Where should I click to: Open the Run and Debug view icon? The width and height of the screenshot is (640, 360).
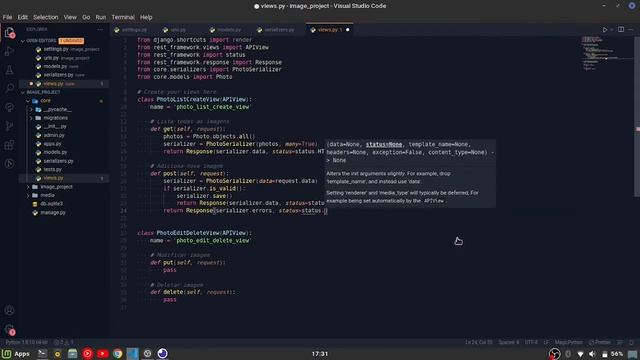tap(9, 51)
